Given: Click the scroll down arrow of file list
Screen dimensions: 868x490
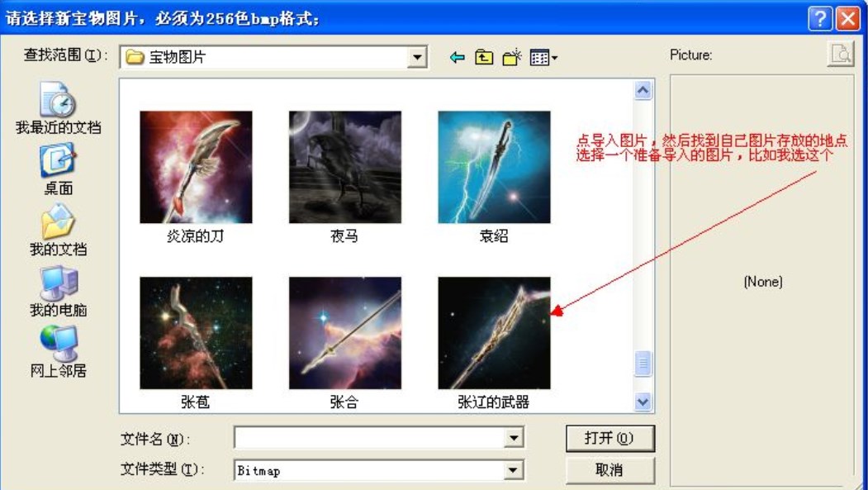Looking at the screenshot, I should pyautogui.click(x=643, y=401).
